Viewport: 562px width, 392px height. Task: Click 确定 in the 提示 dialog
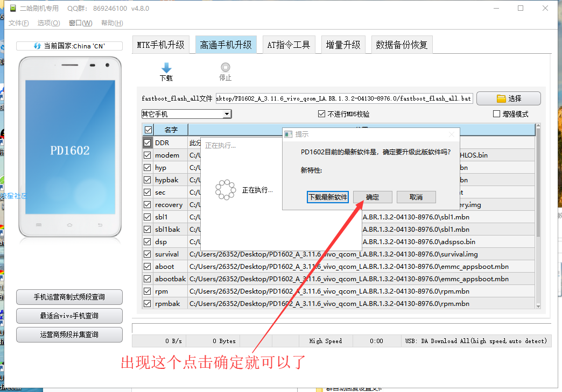[373, 197]
